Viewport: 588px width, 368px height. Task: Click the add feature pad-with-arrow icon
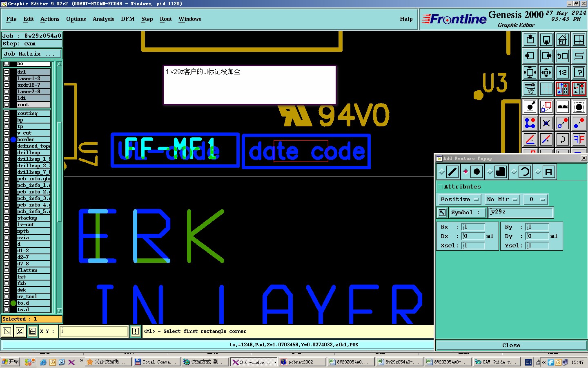tap(530, 107)
